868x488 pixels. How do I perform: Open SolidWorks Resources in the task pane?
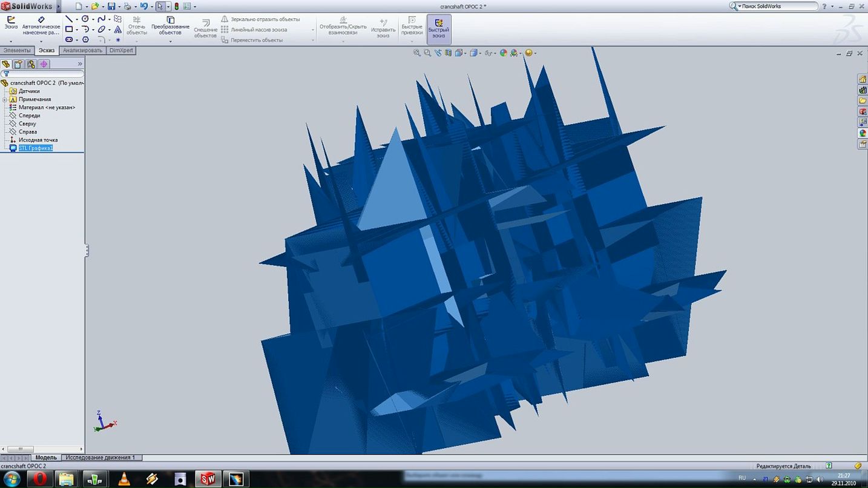862,79
